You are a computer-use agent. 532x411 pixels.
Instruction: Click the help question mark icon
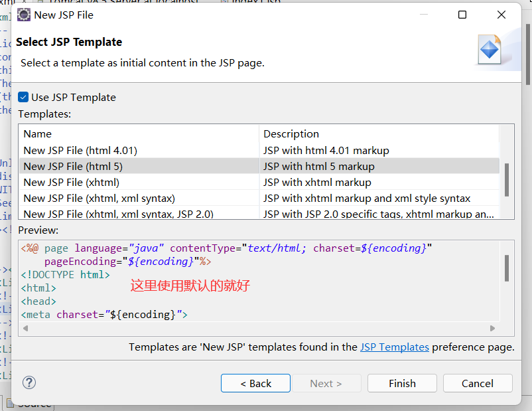click(x=29, y=382)
